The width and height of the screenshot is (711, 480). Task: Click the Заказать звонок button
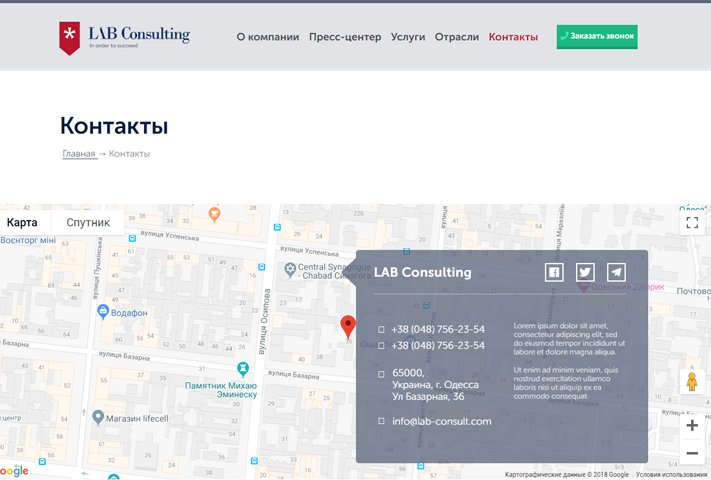[597, 37]
